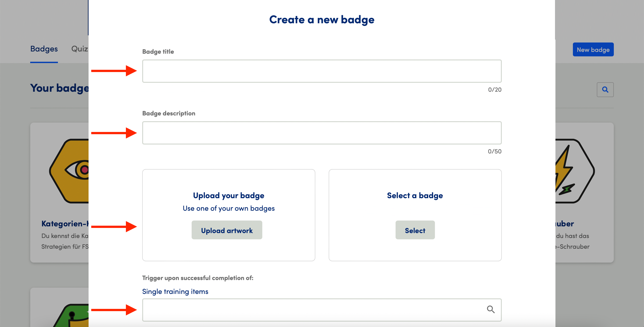The width and height of the screenshot is (644, 327).
Task: Select the lightning bolt badge image
Action: [x=575, y=171]
